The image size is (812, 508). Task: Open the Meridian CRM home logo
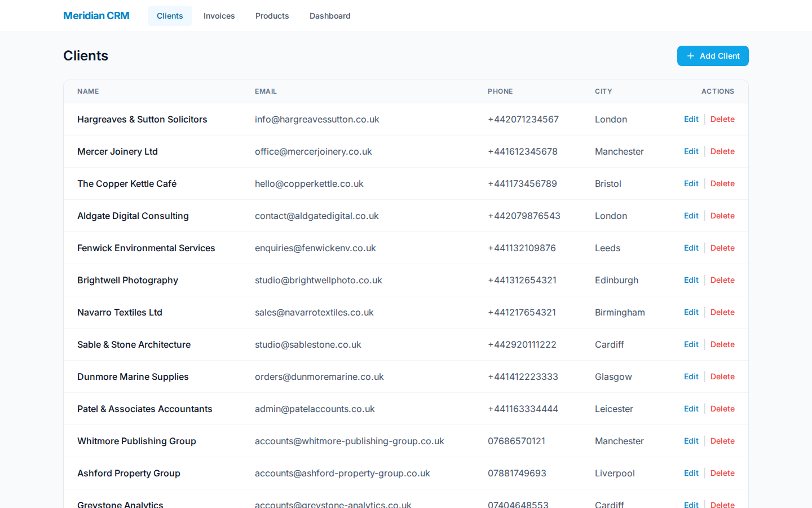coord(96,16)
